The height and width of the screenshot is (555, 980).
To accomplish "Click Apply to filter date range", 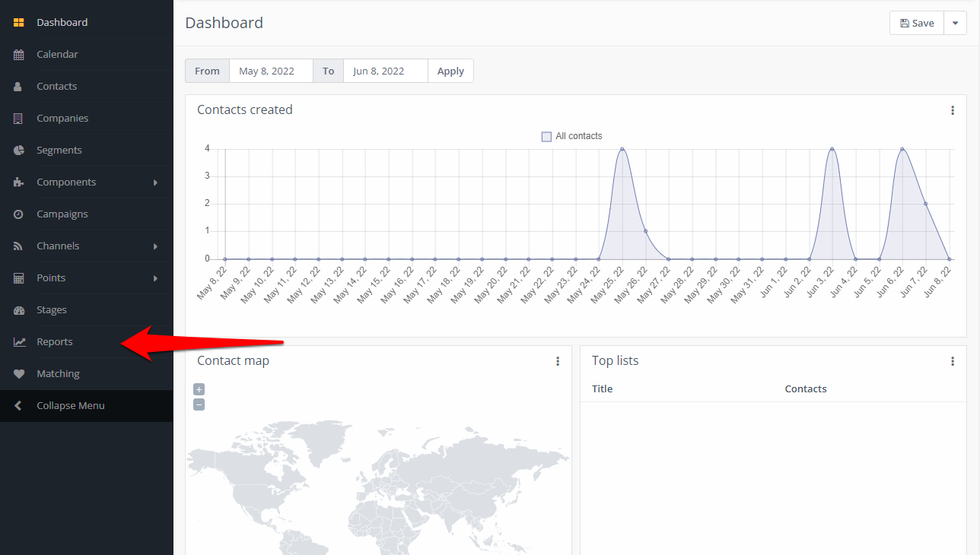I will 450,71.
